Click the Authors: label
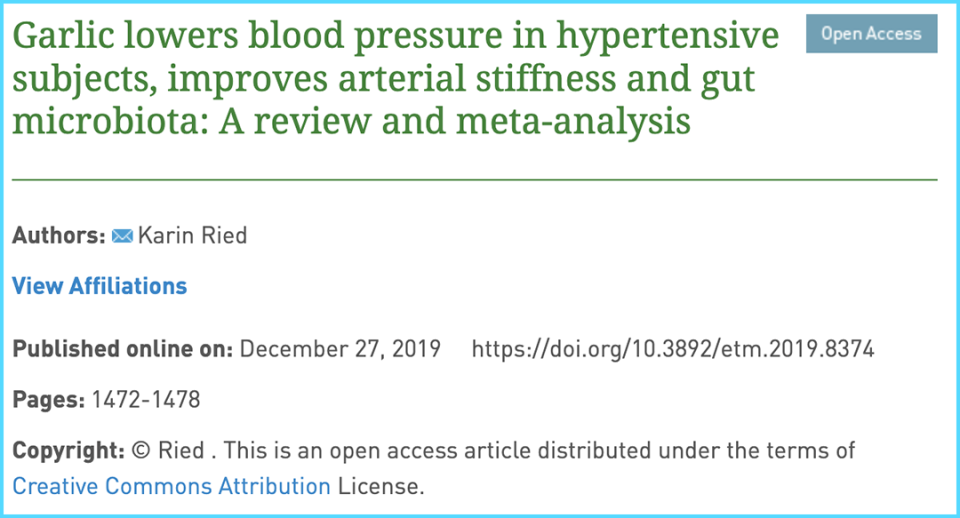The width and height of the screenshot is (960, 518). coord(59,235)
